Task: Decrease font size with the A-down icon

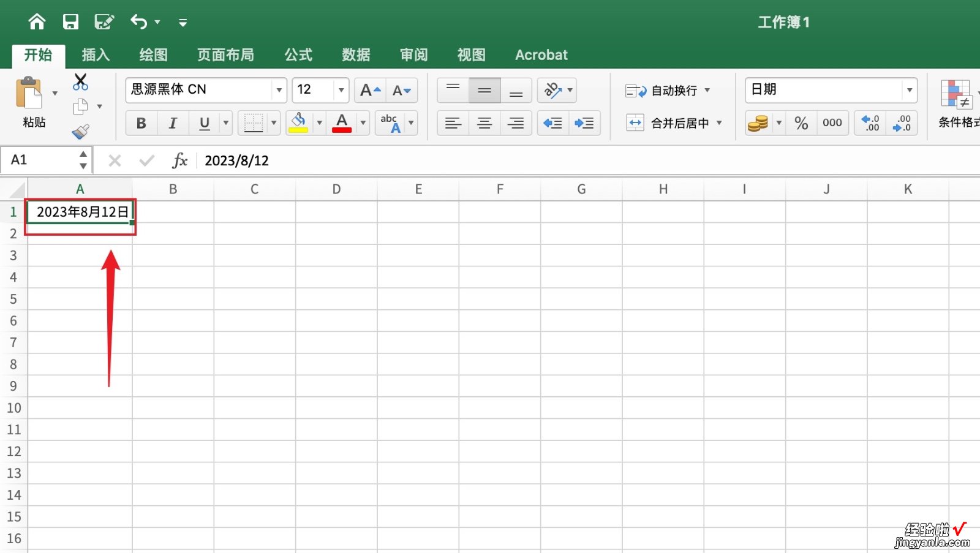Action: tap(402, 91)
